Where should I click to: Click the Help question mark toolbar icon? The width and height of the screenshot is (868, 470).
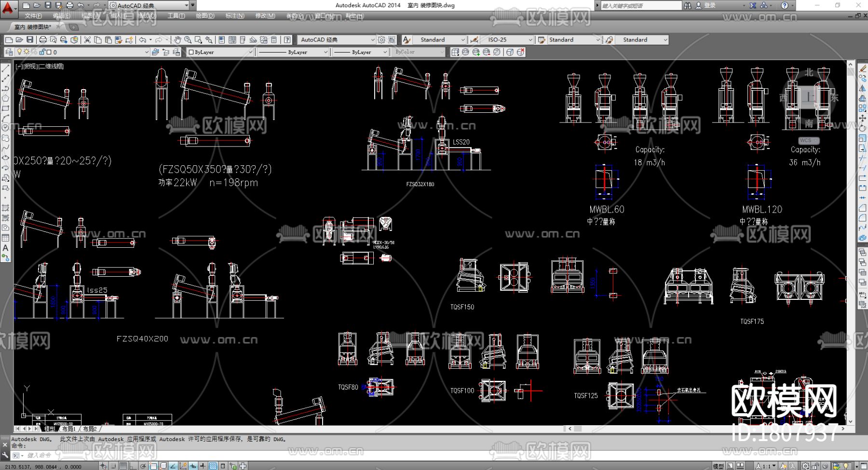tap(287, 40)
